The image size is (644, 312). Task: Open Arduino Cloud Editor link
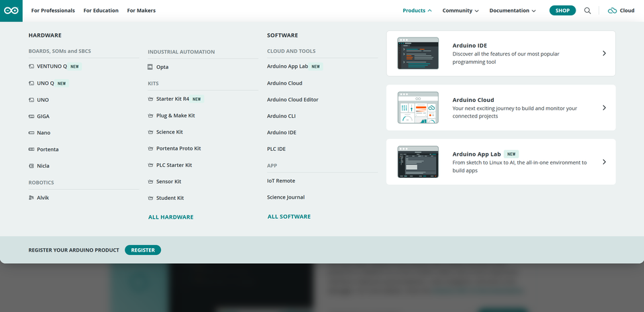(x=292, y=100)
